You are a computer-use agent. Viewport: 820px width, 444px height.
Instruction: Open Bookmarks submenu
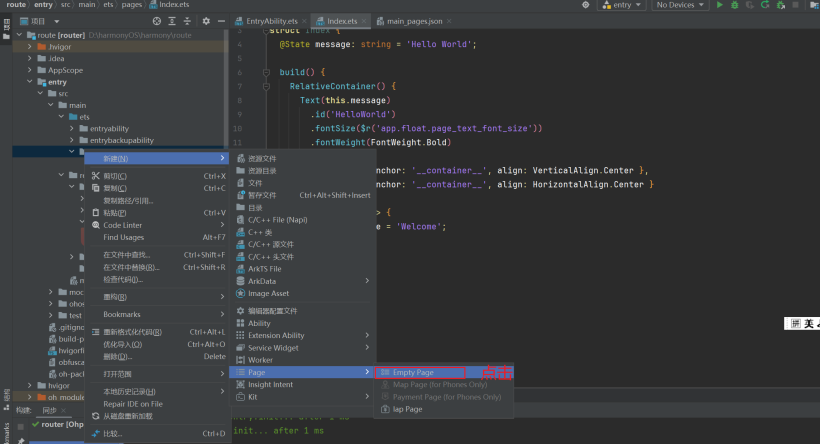pos(157,314)
